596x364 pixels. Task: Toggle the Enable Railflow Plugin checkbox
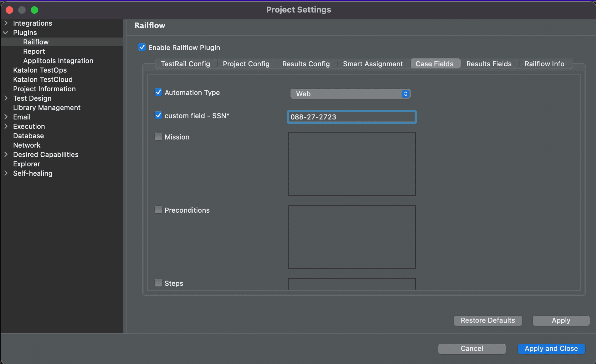pyautogui.click(x=142, y=47)
